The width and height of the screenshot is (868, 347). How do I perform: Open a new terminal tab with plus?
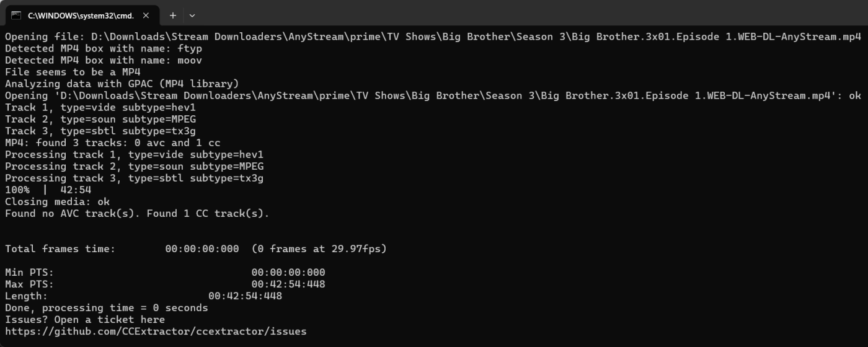coord(173,15)
